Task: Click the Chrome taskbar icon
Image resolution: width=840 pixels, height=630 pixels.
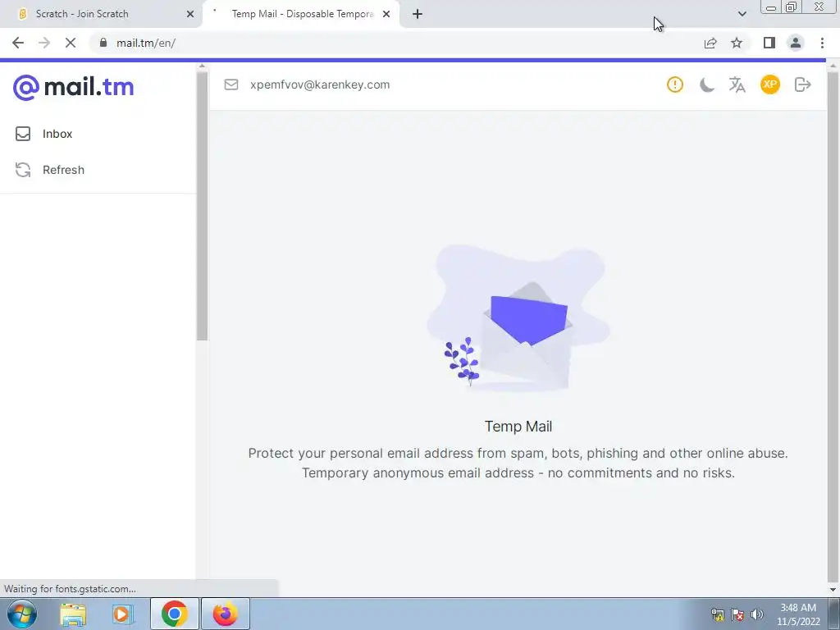Action: [174, 614]
